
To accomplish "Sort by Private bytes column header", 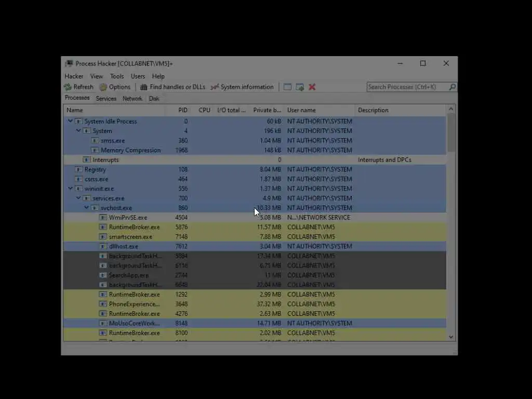I will [267, 110].
